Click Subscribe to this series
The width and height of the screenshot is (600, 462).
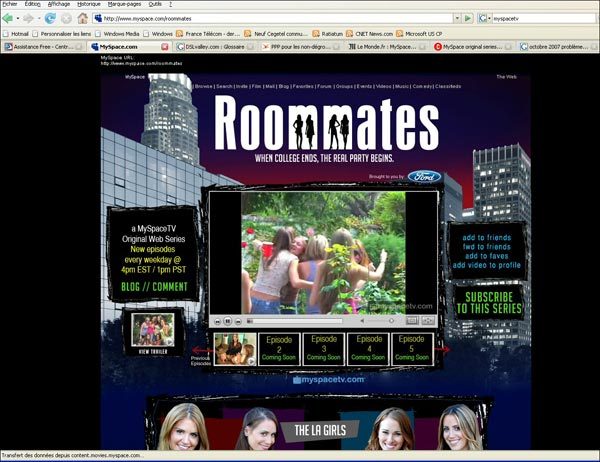[x=489, y=304]
